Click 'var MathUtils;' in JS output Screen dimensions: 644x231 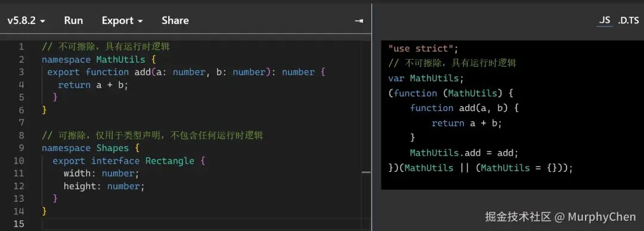426,78
